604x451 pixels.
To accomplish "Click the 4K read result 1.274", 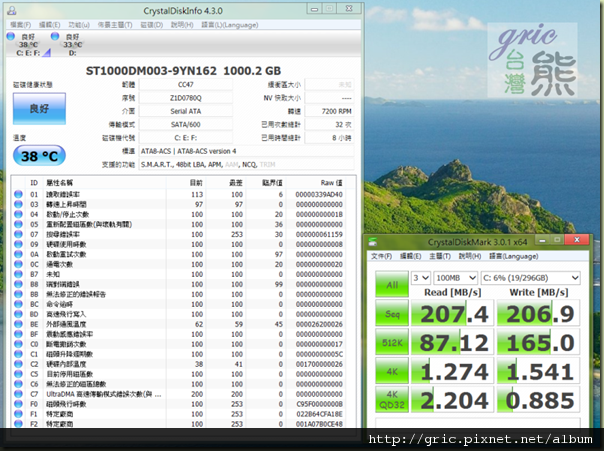I will 453,371.
